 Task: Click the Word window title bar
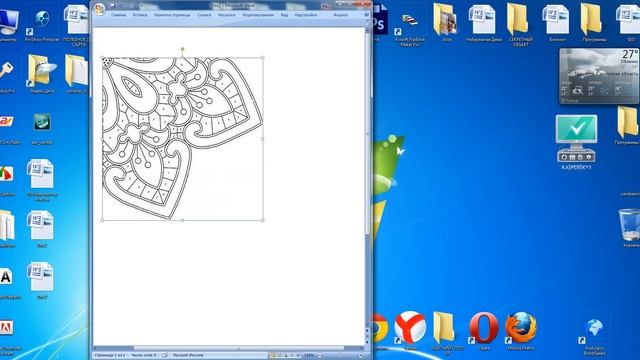click(233, 6)
